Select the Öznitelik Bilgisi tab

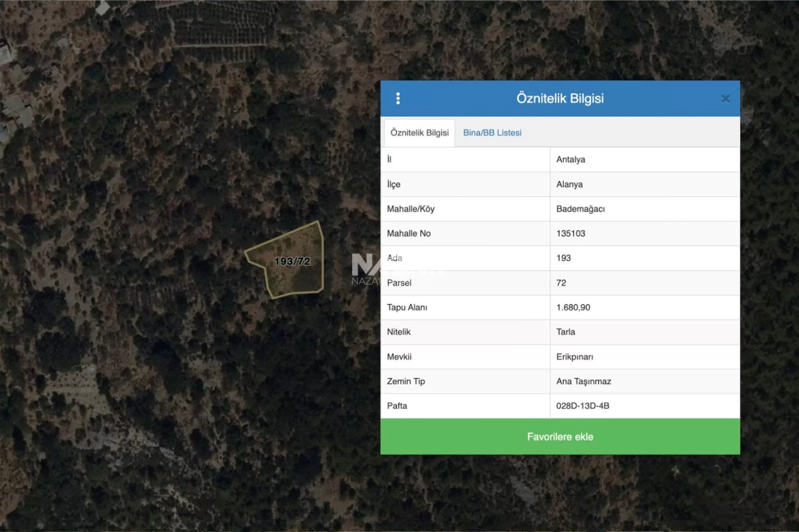click(x=419, y=133)
